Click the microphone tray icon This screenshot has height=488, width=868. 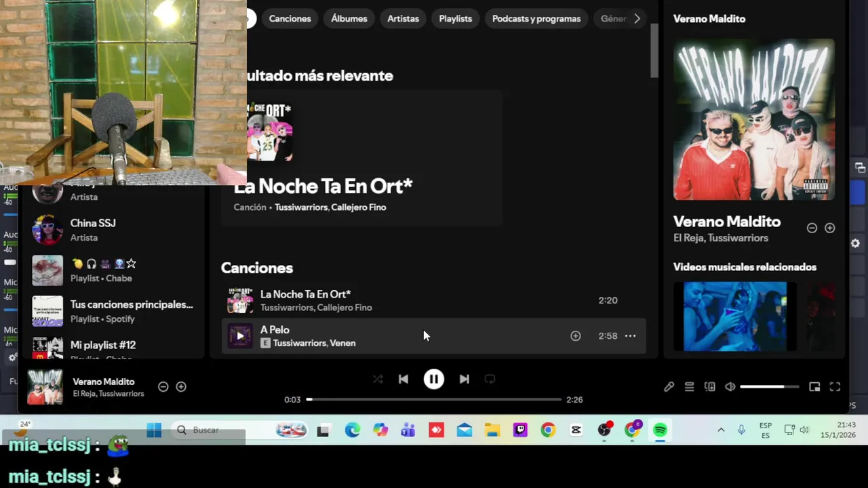click(741, 430)
